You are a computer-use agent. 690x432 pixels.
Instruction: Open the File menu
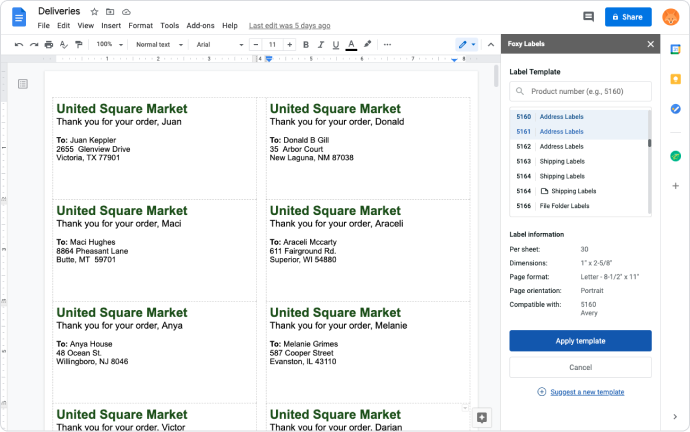[x=44, y=26]
